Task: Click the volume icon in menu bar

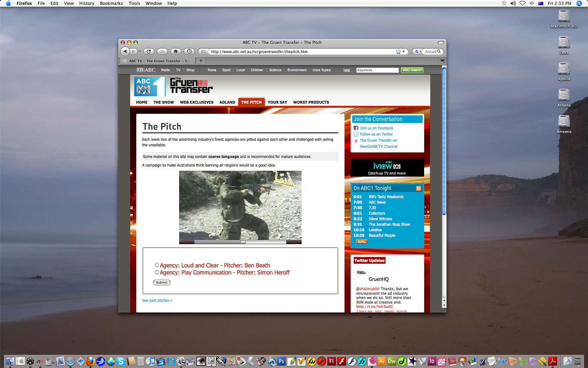Action: tap(513, 3)
